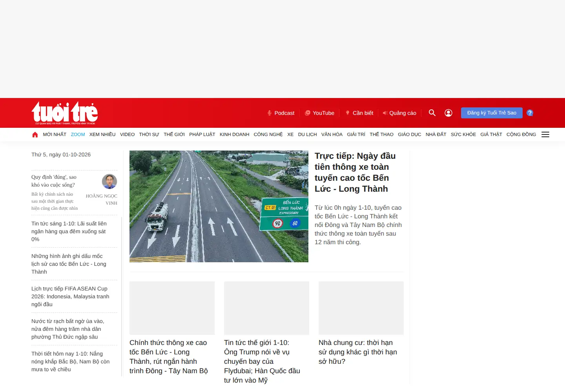
Task: Open the hamburger menu icon
Action: pos(545,134)
